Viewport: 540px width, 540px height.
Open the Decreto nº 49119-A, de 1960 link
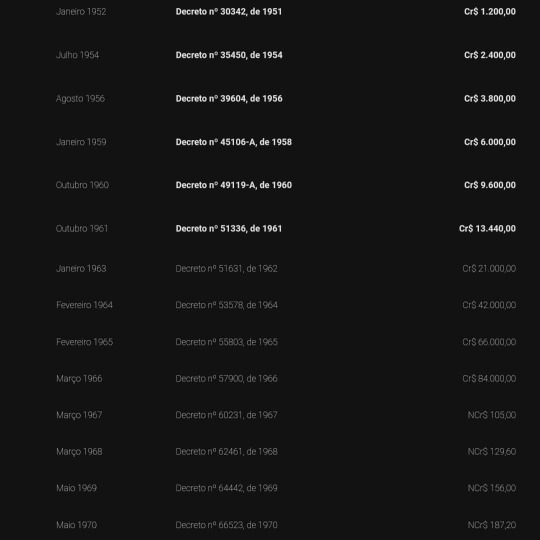point(233,185)
